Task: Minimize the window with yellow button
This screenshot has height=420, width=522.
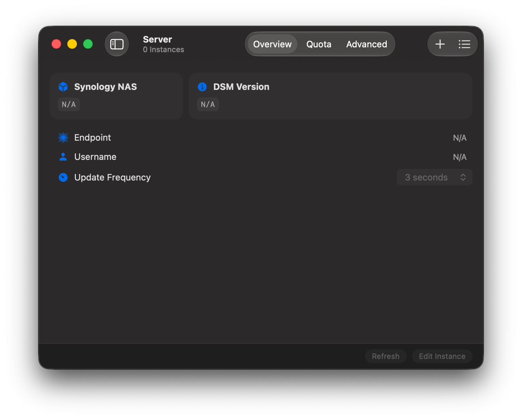Action: coord(72,44)
